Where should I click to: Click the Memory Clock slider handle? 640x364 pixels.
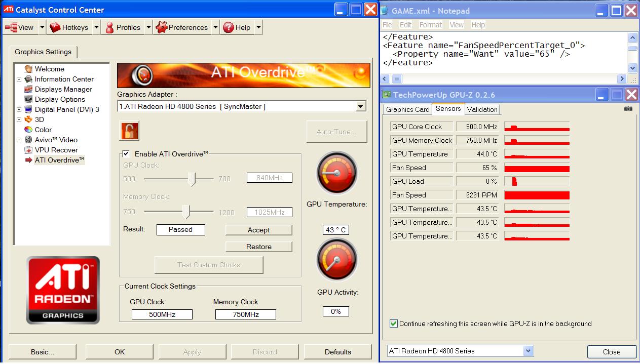point(186,212)
